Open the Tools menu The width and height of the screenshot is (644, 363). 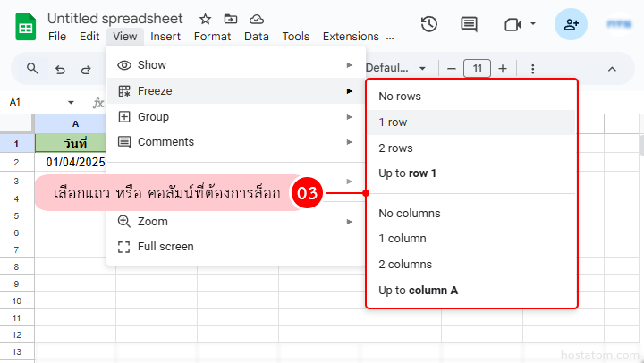(x=296, y=37)
